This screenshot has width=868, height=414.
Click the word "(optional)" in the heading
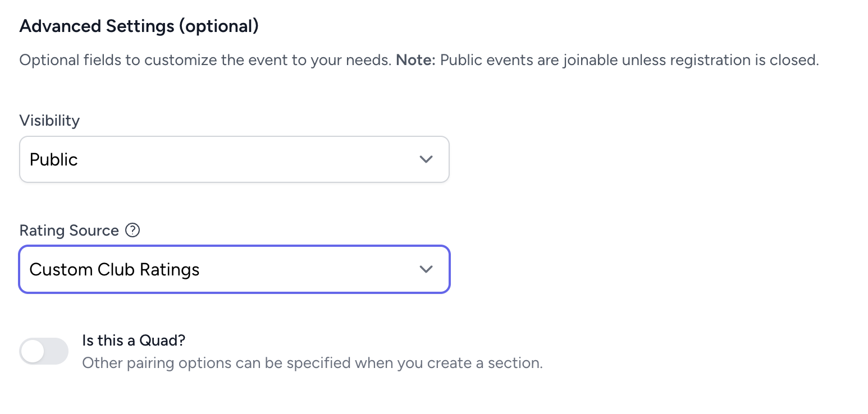click(x=218, y=26)
